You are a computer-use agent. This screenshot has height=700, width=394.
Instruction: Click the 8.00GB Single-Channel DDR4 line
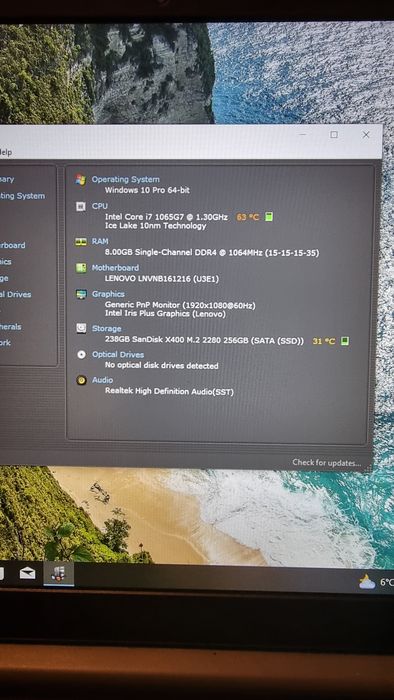pos(212,253)
